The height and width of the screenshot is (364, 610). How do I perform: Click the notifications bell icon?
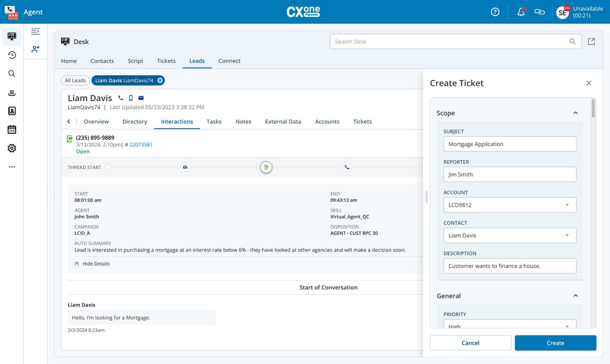coord(521,12)
